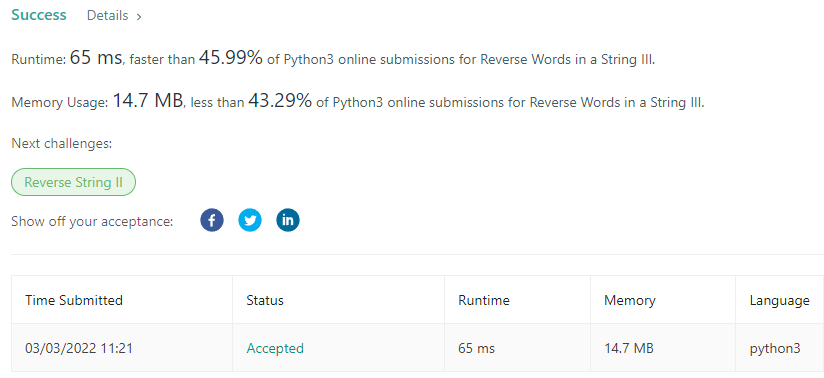This screenshot has height=378, width=824.
Task: Open the Accepted submission status
Action: 275,348
